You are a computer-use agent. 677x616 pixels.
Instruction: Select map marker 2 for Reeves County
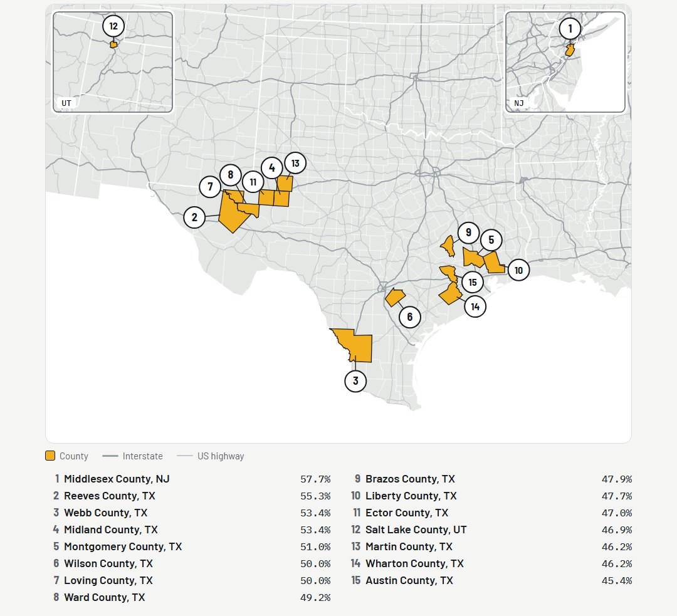point(194,217)
